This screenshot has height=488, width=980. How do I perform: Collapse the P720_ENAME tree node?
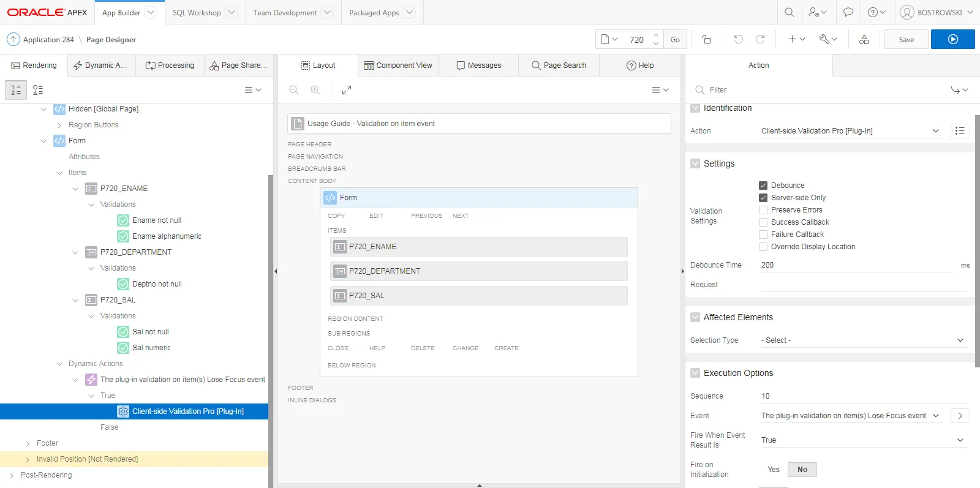click(x=75, y=189)
